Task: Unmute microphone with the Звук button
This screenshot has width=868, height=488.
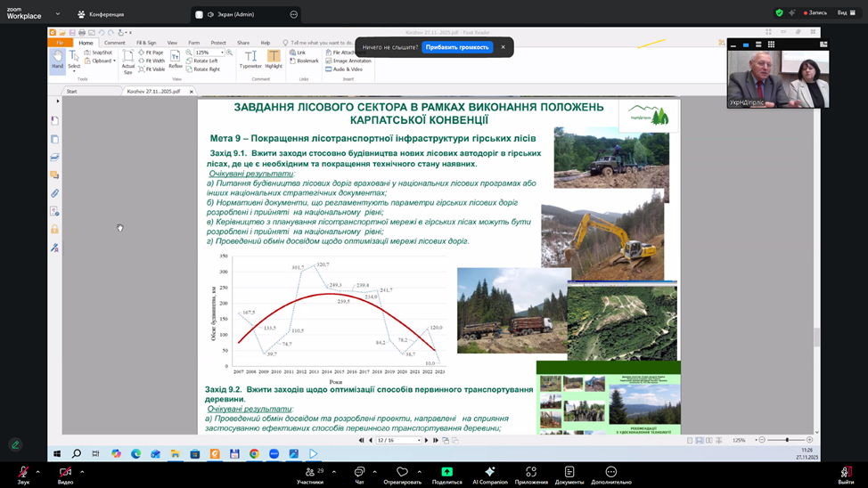Action: click(x=23, y=472)
